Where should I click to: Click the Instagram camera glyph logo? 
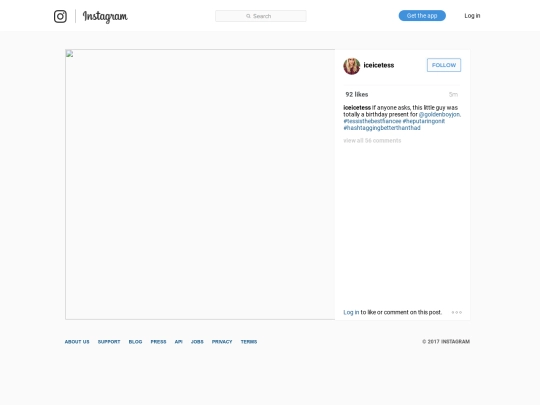coord(60,16)
